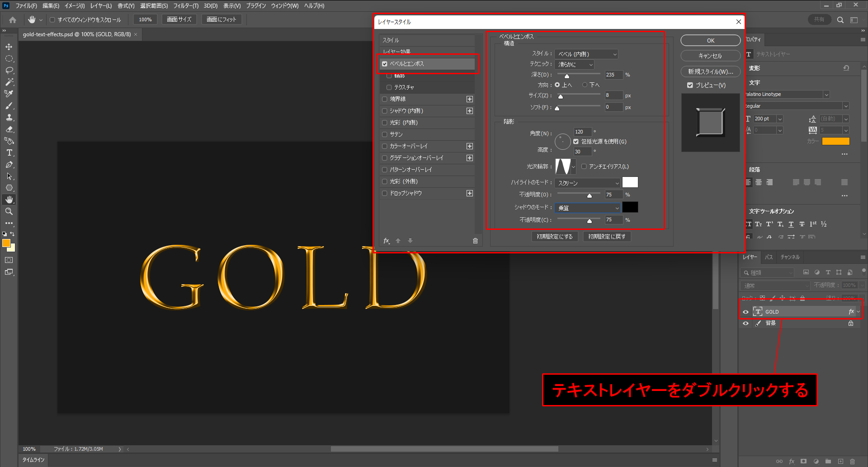Select the Horizontal Type tool
Viewport: 868px width, 467px height.
9,153
